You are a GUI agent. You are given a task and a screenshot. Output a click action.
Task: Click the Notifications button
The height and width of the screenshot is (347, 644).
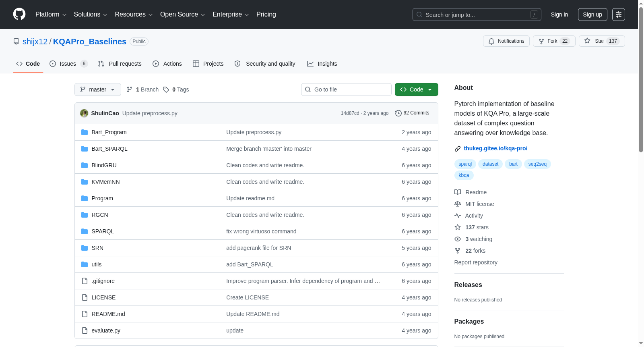pyautogui.click(x=506, y=41)
